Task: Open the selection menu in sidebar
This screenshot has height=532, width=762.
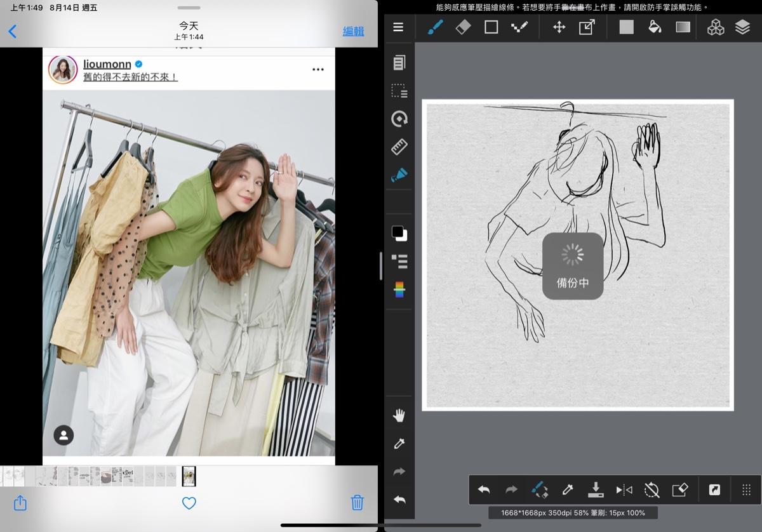Action: tap(399, 91)
